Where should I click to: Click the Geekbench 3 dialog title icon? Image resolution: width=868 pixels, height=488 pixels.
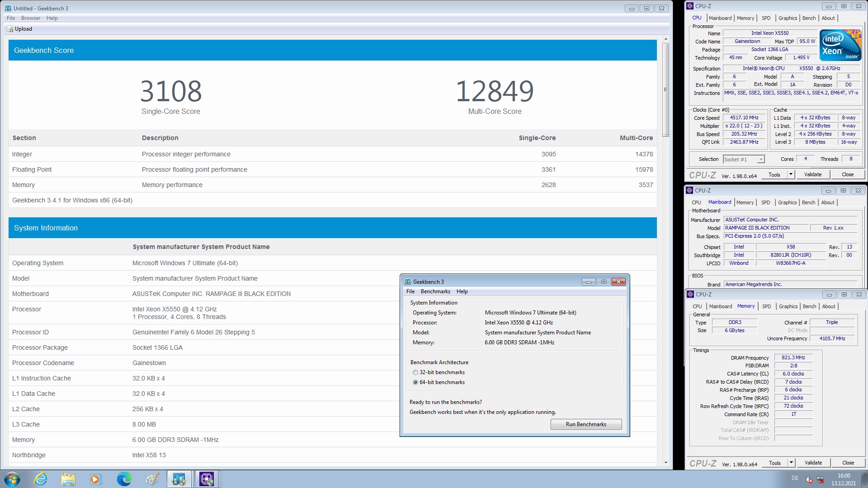click(x=408, y=282)
